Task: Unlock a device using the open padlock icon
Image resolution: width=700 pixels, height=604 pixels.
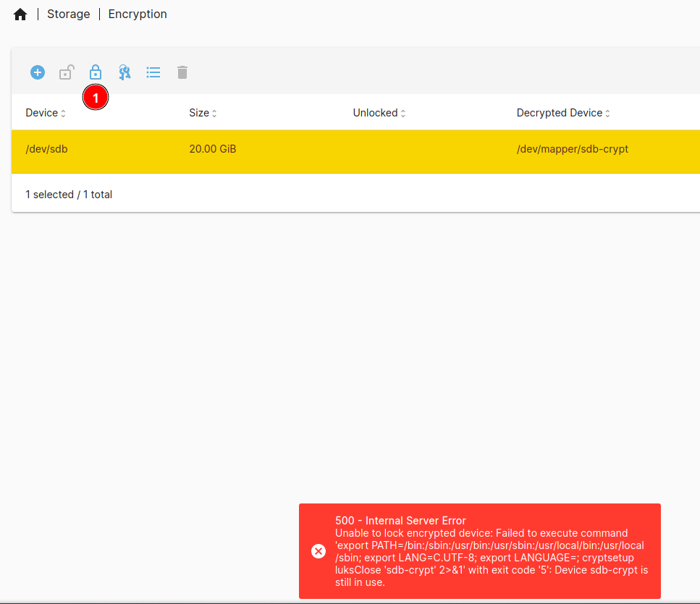Action: [66, 72]
